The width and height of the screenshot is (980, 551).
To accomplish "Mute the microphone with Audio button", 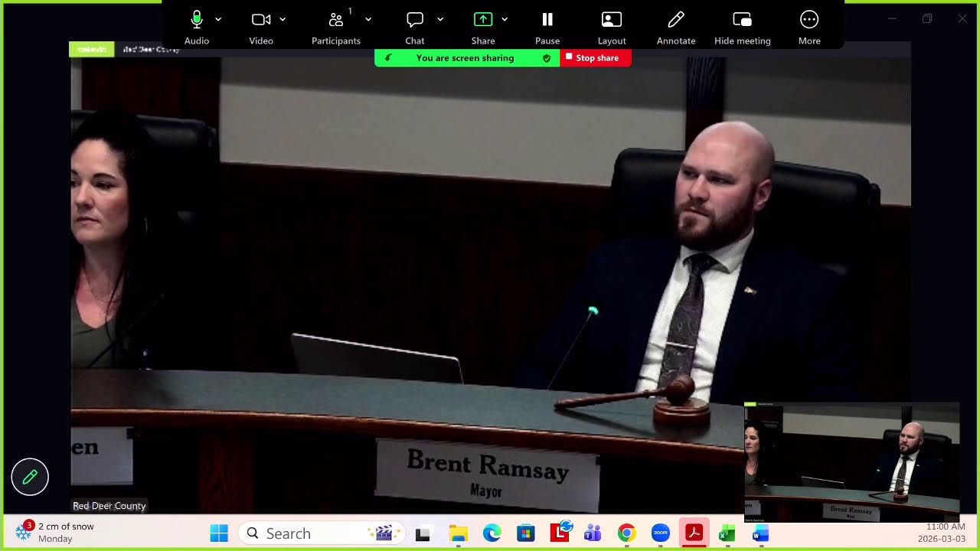I will (x=197, y=28).
